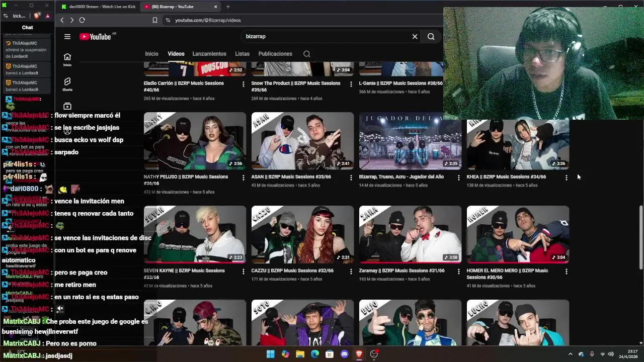Open ASAN BZRP Music Sessions #35/66 title
644x362 pixels.
291,177
